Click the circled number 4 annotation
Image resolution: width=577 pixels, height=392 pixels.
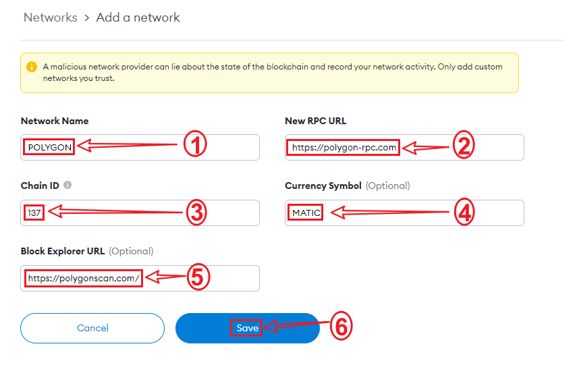[464, 212]
